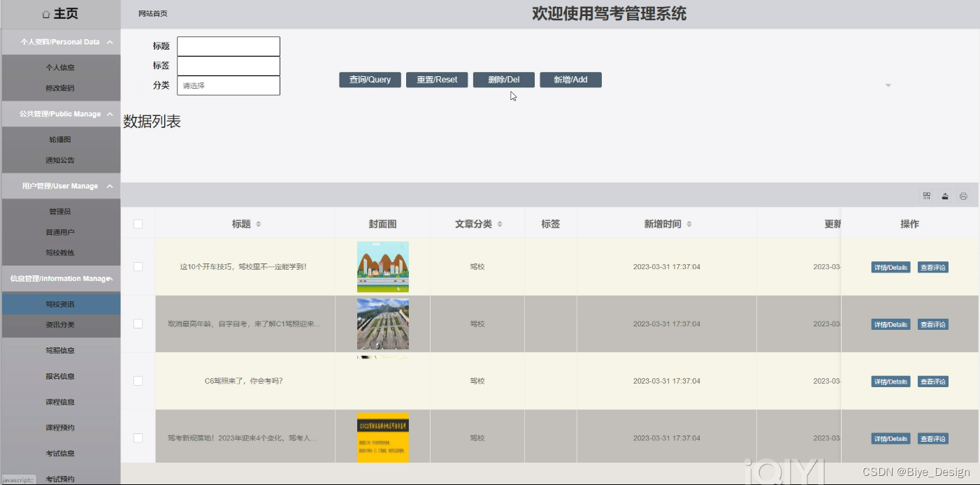The height and width of the screenshot is (485, 980).
Task: Open 轮播图 menu item
Action: [x=60, y=140]
